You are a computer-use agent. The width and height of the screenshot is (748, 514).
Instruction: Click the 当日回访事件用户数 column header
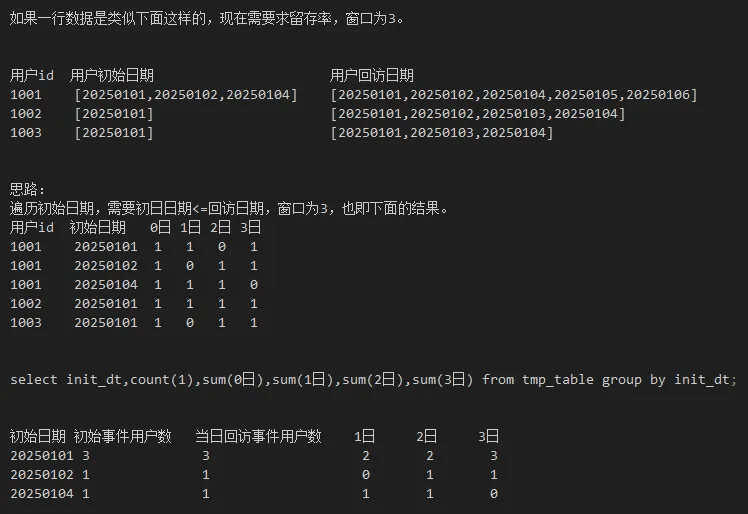[x=258, y=436]
